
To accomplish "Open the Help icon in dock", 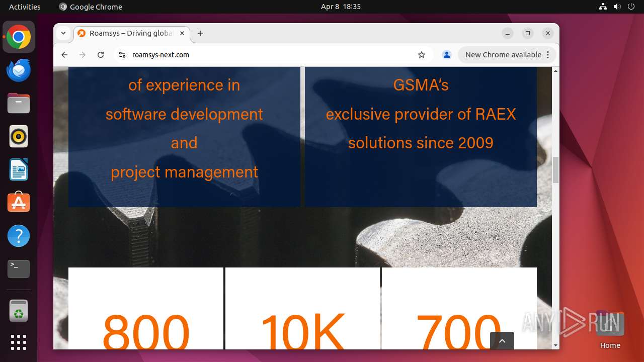I will pos(19,236).
